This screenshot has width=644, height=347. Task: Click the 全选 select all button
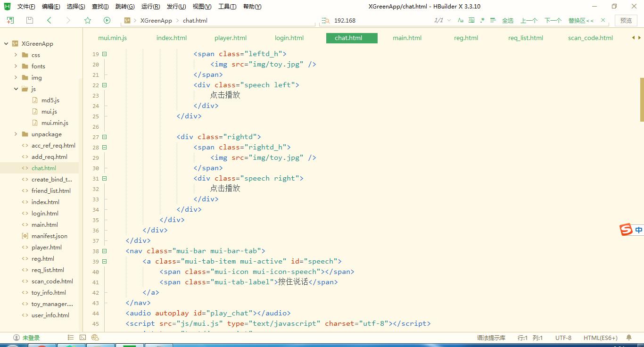(508, 20)
